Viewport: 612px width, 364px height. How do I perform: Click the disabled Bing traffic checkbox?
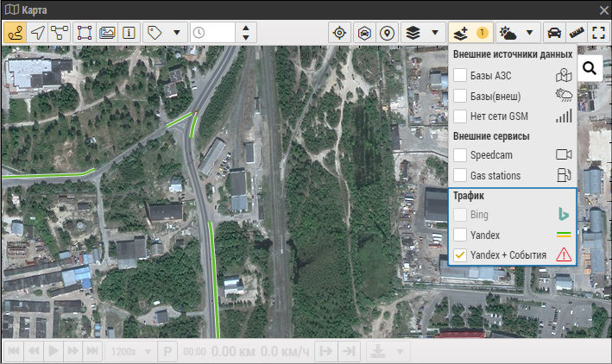click(x=460, y=214)
